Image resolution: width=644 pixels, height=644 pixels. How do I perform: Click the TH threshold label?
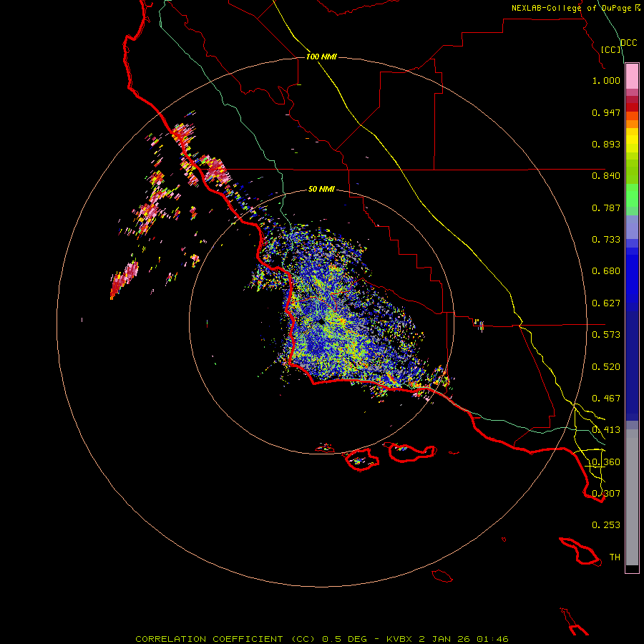point(615,557)
